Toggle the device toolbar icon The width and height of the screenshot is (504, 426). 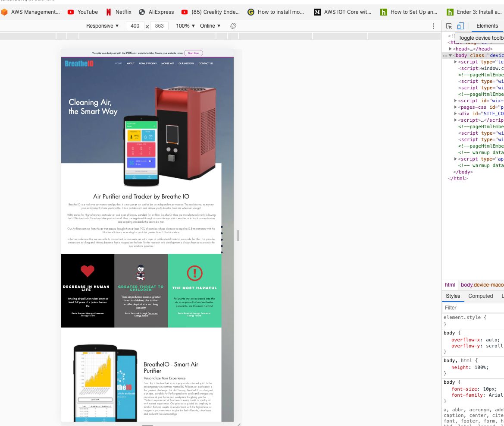pyautogui.click(x=460, y=26)
